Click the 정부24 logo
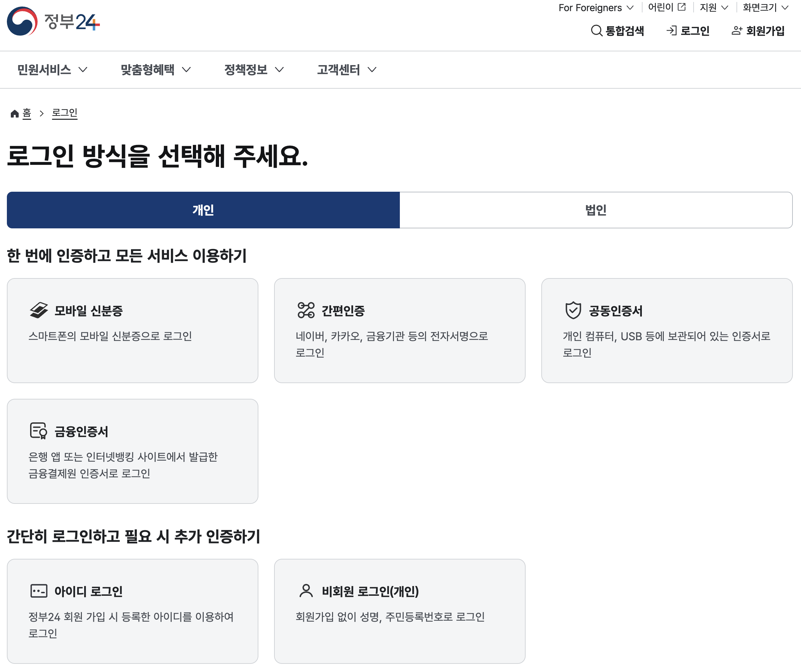Image resolution: width=801 pixels, height=672 pixels. tap(53, 21)
